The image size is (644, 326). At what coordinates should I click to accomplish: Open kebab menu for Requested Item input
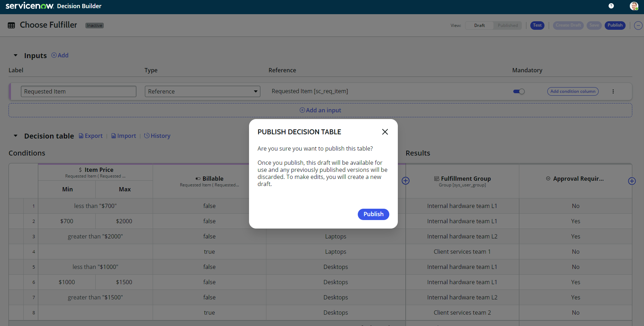(613, 91)
